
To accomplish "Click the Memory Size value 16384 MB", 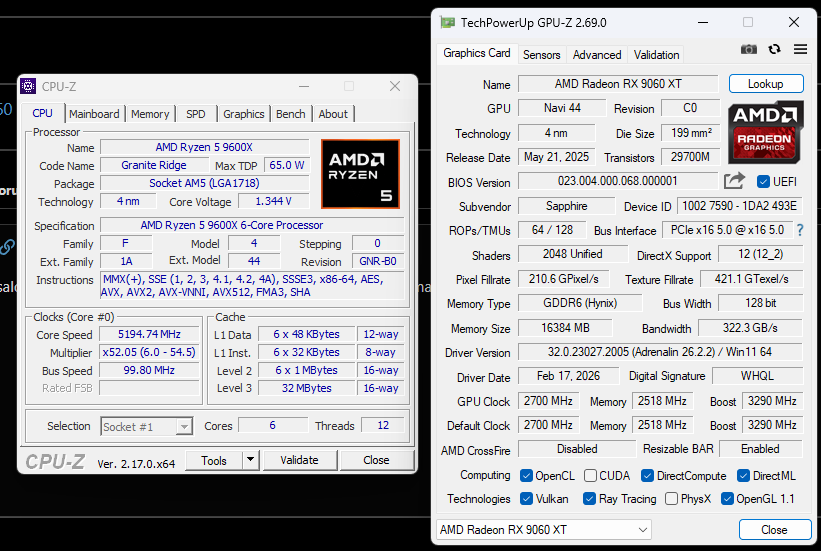I will click(565, 328).
